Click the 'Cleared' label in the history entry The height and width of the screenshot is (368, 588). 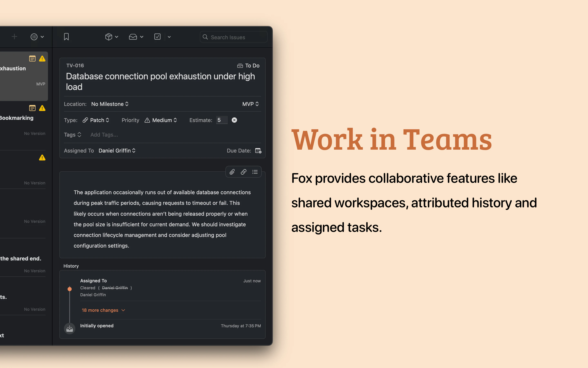point(88,288)
